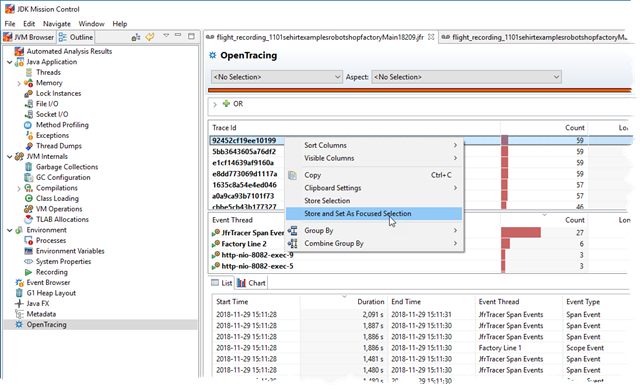The width and height of the screenshot is (640, 390).
Task: Open the first No Selection dropdown
Action: coord(276,77)
